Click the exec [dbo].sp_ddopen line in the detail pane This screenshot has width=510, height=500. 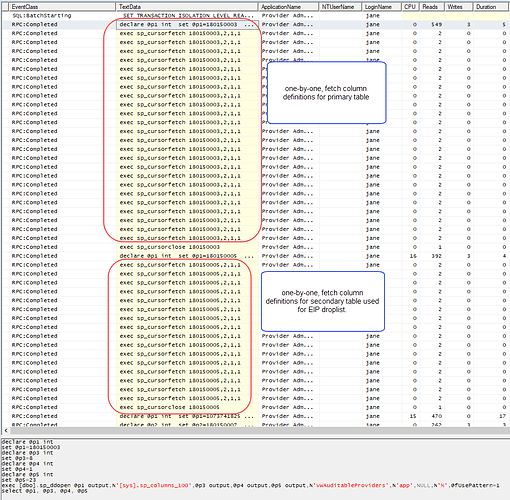[x=250, y=486]
